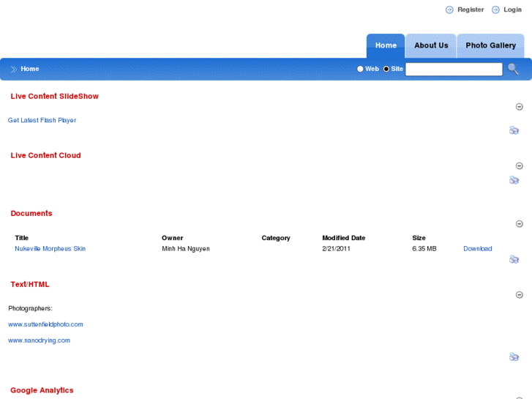532x399 pixels.
Task: Click the Register link
Action: [x=471, y=10]
